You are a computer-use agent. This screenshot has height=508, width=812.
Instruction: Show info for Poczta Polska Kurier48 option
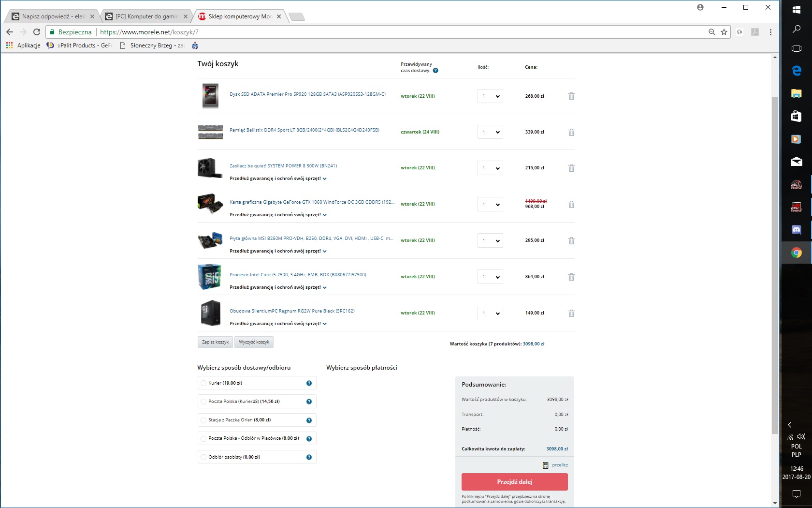309,402
